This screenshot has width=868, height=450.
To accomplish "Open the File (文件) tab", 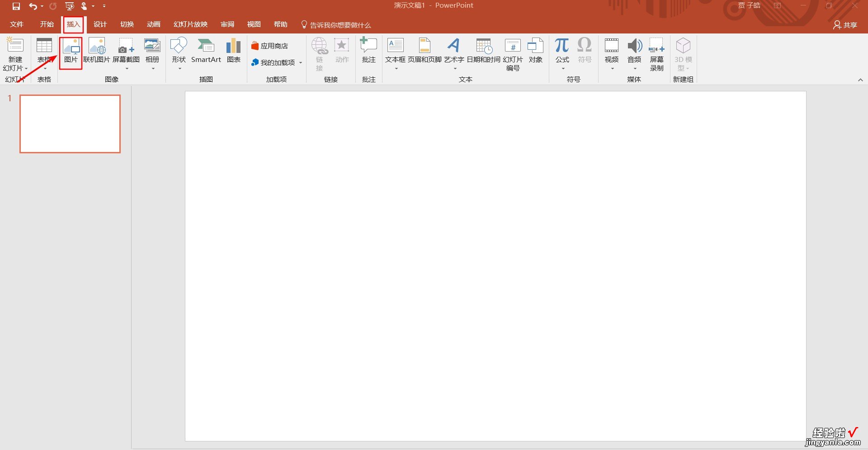I will pyautogui.click(x=17, y=24).
